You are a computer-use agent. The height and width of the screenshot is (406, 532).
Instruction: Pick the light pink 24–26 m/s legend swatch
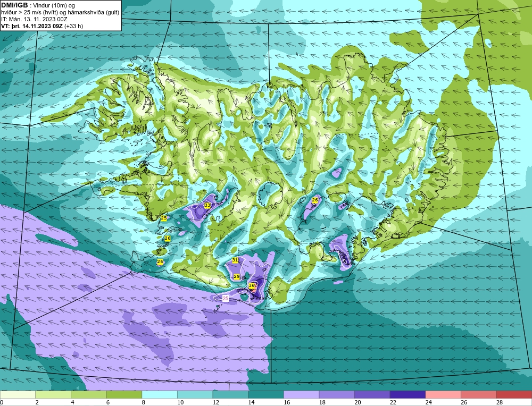click(443, 395)
